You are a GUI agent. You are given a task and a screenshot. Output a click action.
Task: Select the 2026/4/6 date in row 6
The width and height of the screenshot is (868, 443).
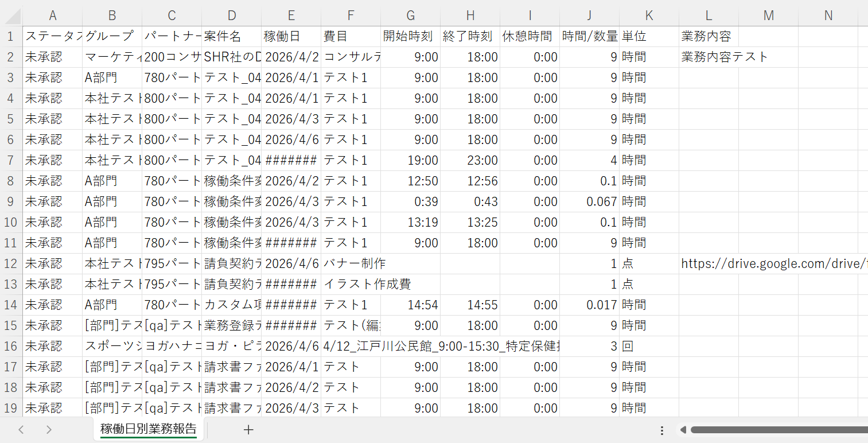[291, 140]
